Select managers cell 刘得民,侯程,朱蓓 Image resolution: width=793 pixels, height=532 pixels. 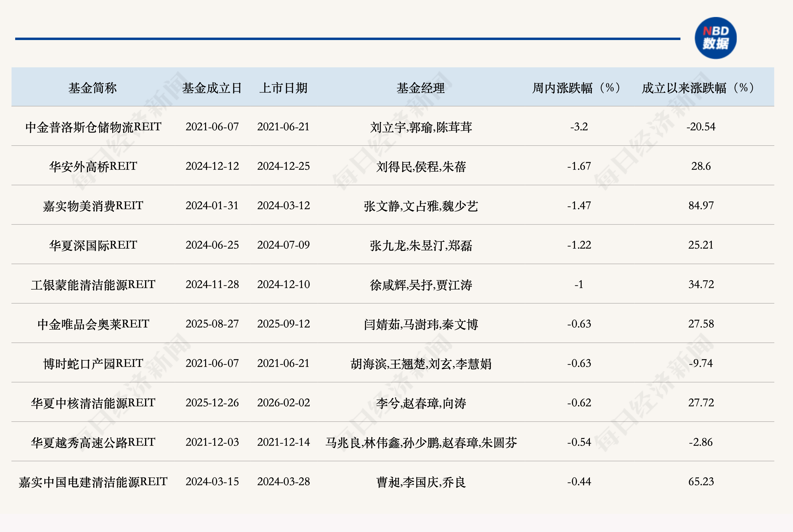click(421, 167)
